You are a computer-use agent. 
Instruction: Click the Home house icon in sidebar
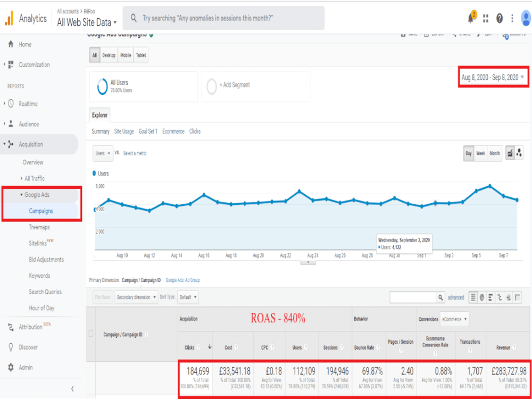11,44
